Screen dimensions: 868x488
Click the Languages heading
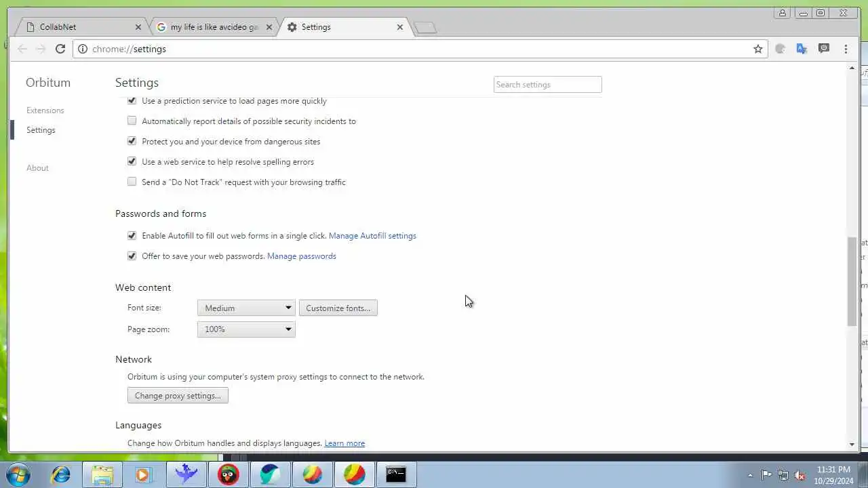(138, 425)
